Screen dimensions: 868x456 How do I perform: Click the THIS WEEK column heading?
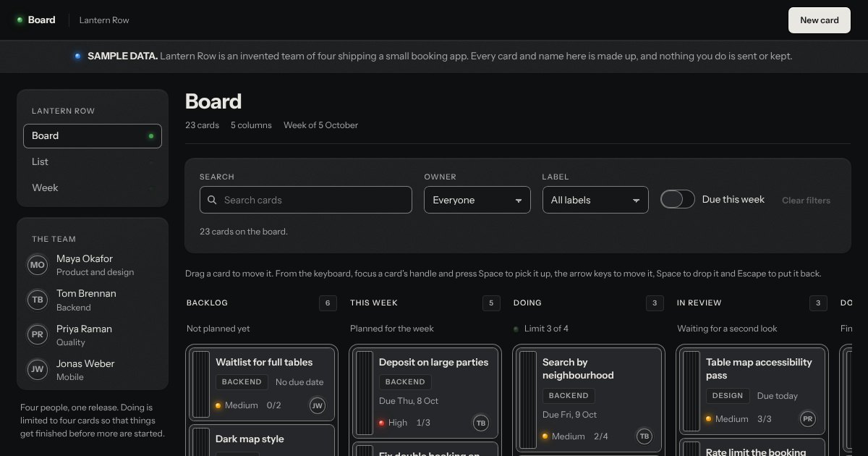tap(374, 303)
